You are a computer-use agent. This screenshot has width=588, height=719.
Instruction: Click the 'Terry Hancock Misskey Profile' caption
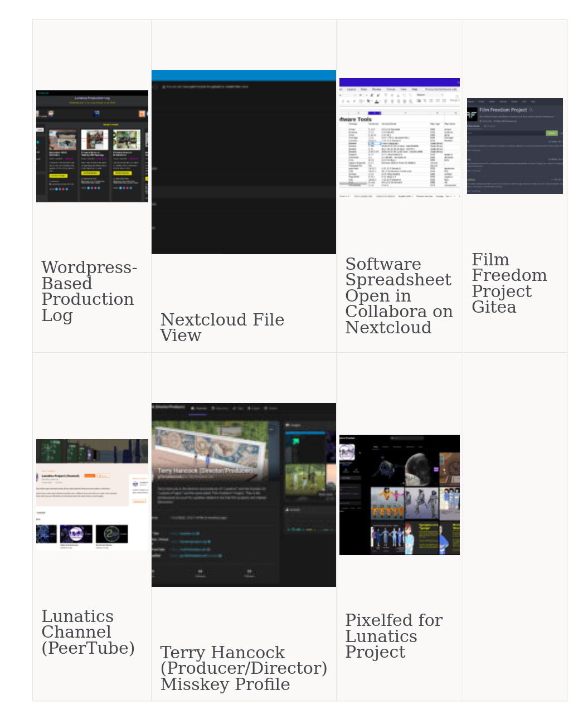243,668
